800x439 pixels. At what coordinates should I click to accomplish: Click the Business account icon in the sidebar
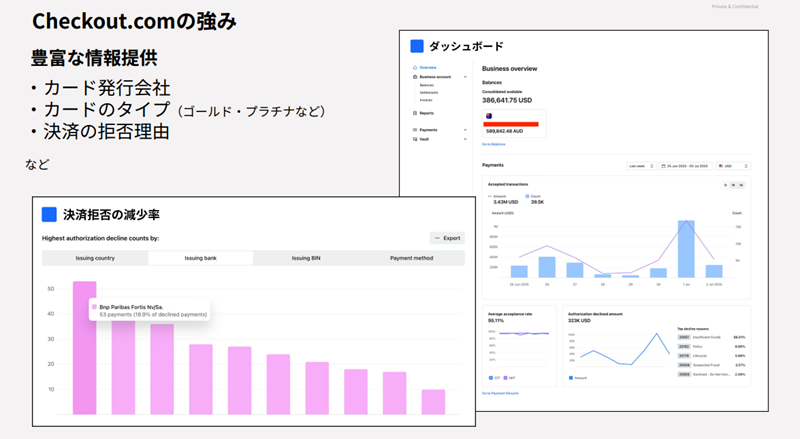(x=413, y=76)
